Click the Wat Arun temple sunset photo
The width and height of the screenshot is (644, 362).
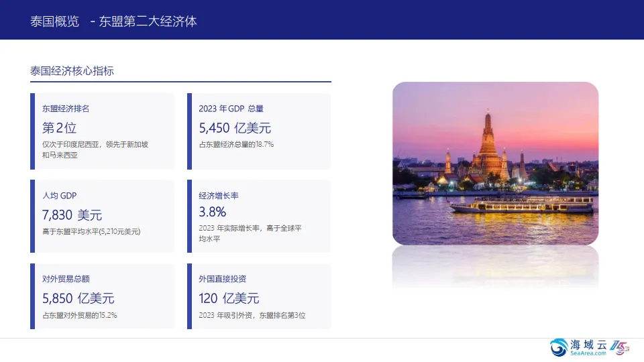pyautogui.click(x=495, y=164)
